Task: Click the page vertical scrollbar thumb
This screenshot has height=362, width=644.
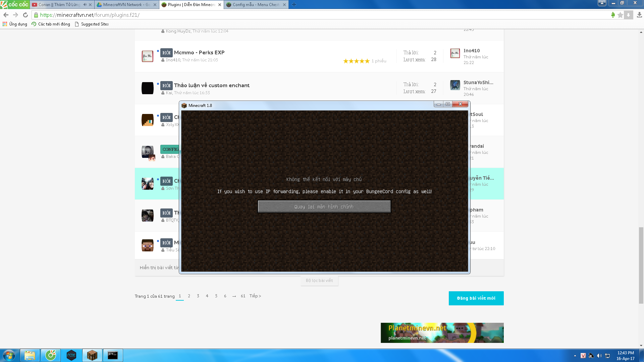Action: pyautogui.click(x=641, y=265)
